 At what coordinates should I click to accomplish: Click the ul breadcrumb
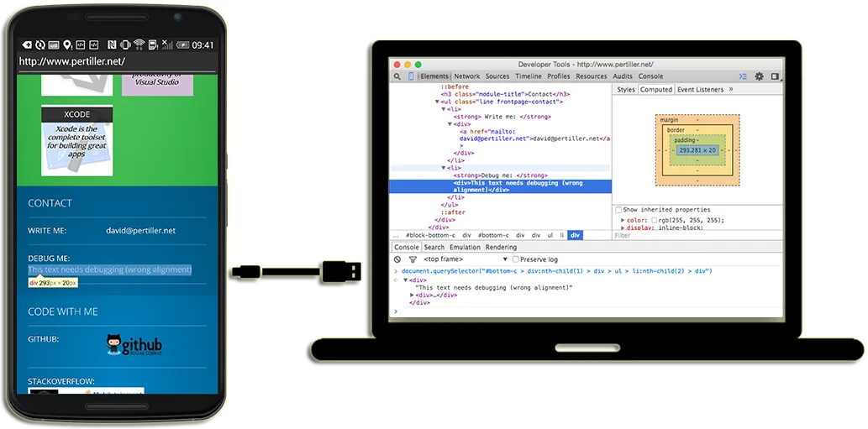(550, 236)
